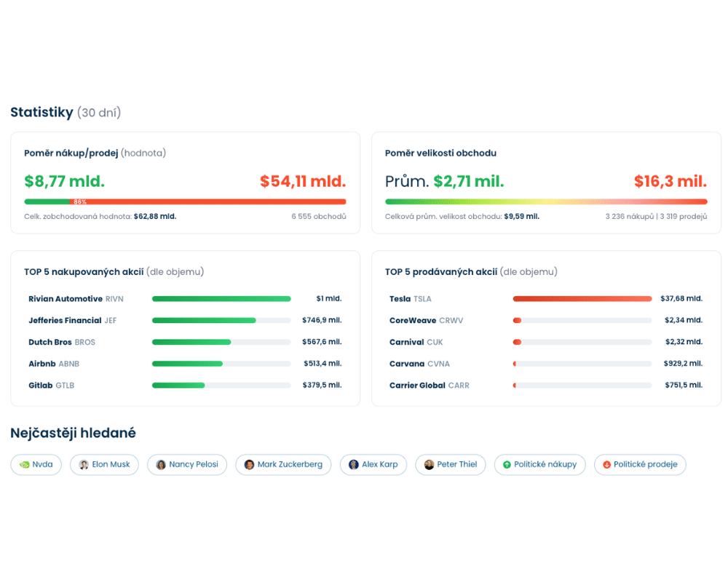Select Carrier Global CARR row name
This screenshot has width=728, height=582.
[x=430, y=386]
